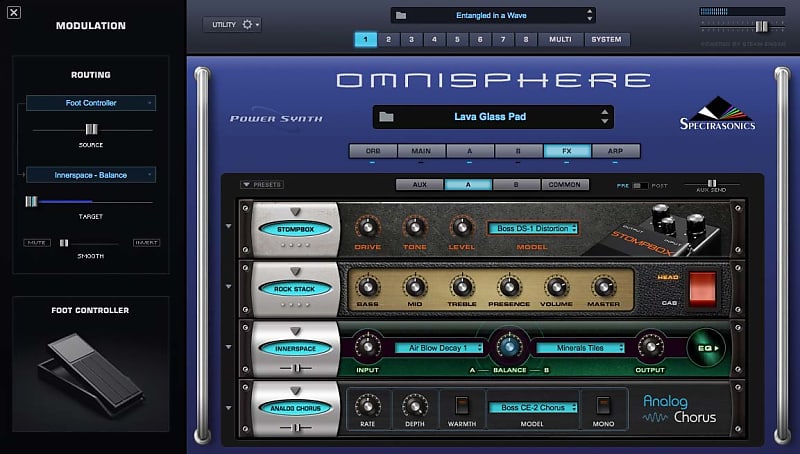Open the MULTI page
The height and width of the screenshot is (454, 800).
(560, 39)
